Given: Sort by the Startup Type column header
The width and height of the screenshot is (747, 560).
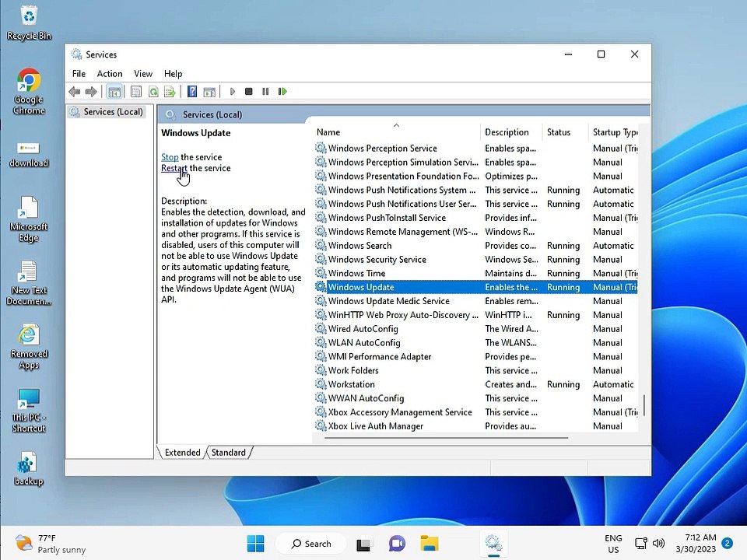Looking at the screenshot, I should 614,132.
